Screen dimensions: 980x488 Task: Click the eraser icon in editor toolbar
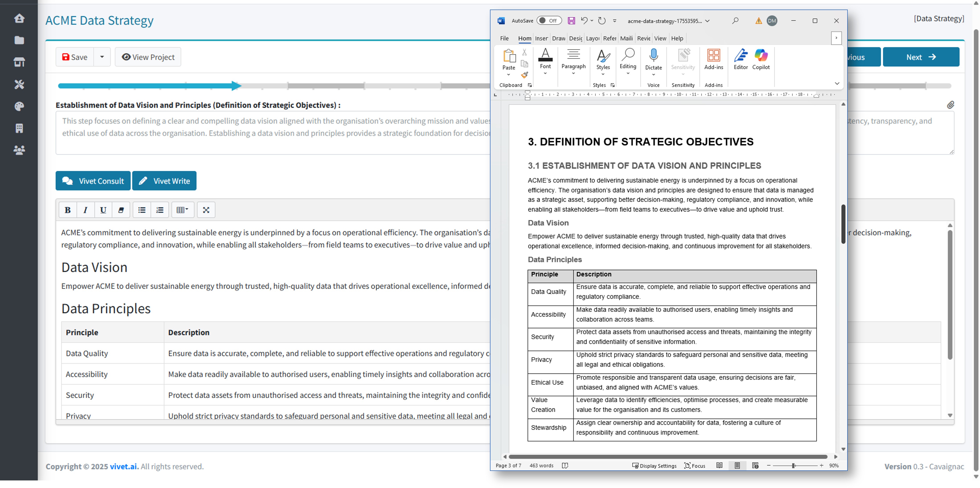(x=121, y=210)
